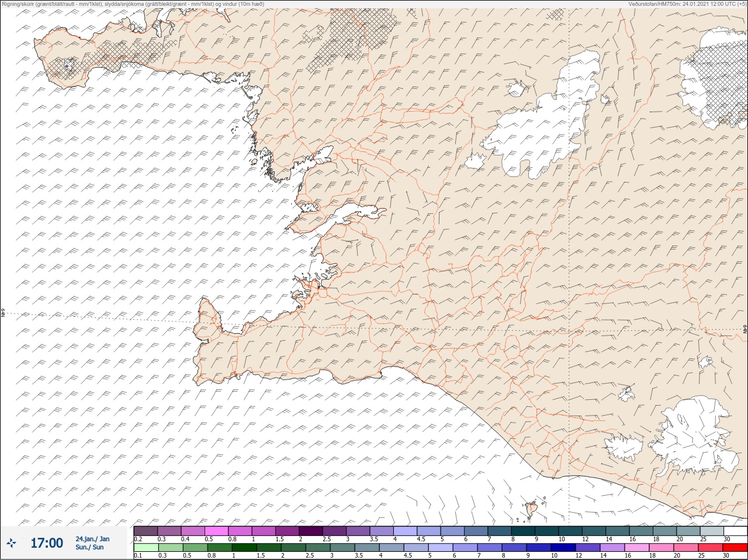Pick the bright pink 0.5 swatch in upper legend
748x560 pixels.
[x=216, y=531]
